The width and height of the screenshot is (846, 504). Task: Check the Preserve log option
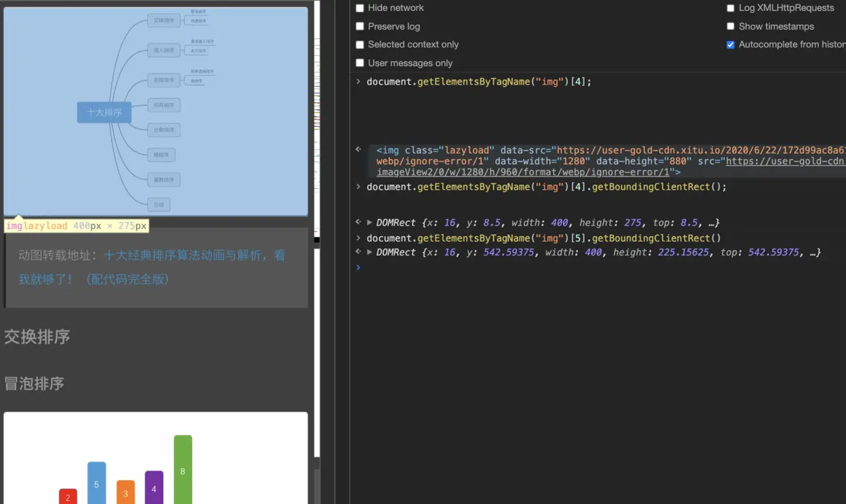click(360, 27)
